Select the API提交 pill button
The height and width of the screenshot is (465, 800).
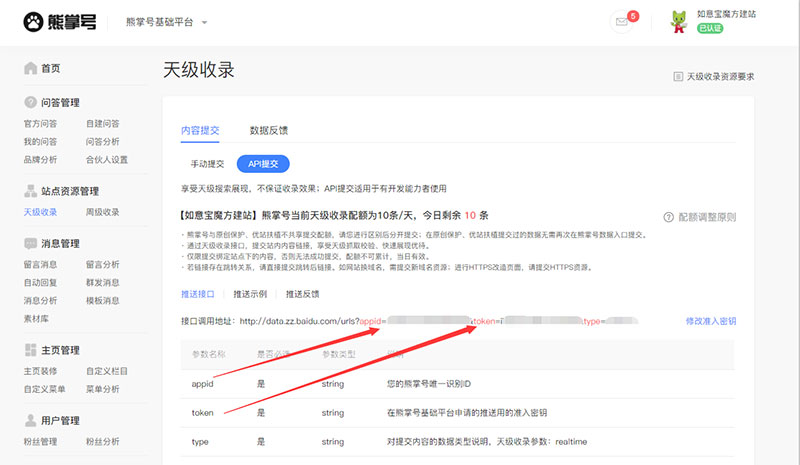(x=263, y=164)
